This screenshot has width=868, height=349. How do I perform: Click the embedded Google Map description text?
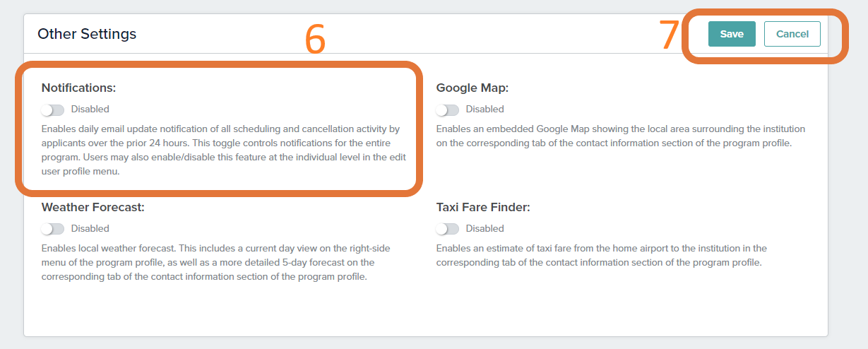(621, 136)
